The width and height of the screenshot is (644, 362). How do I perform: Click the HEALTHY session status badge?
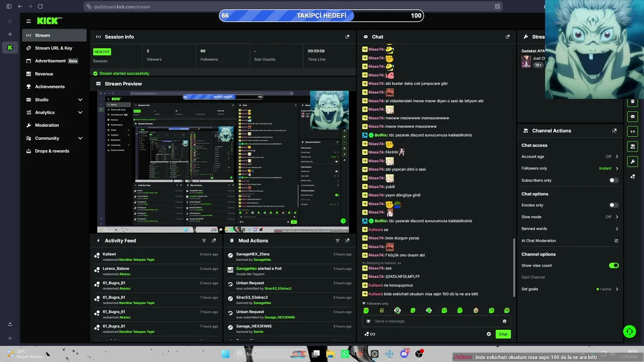coord(102,52)
